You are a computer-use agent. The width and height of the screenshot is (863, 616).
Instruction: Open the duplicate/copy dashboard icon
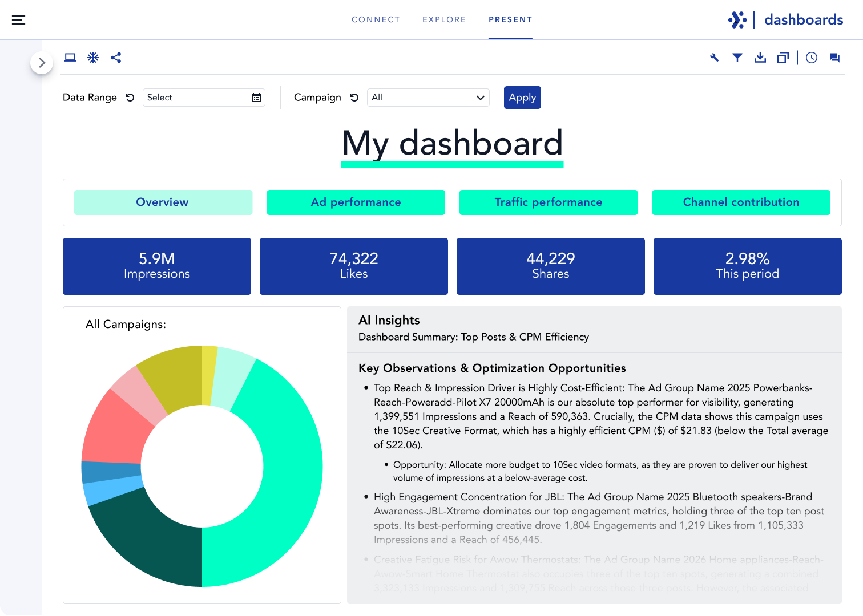click(783, 58)
